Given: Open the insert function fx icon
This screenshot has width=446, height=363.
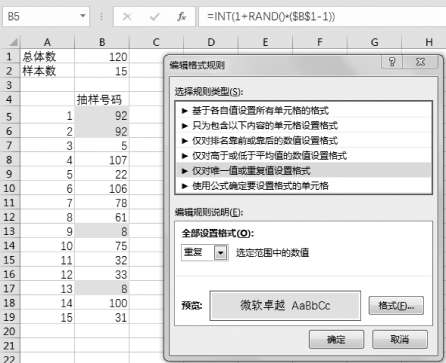Looking at the screenshot, I should click(181, 16).
